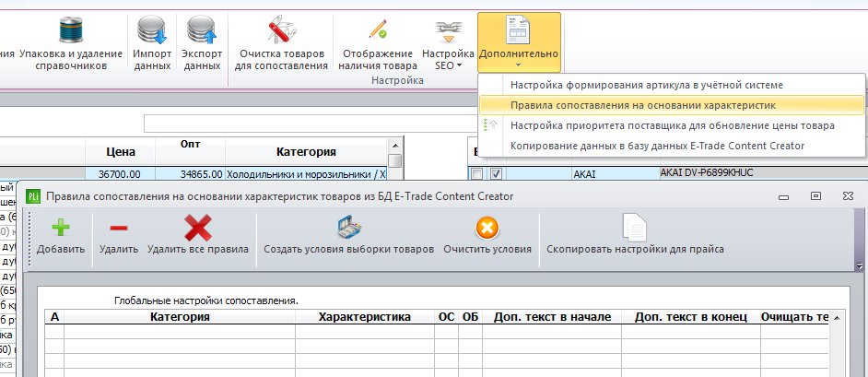Open Очистка товаров для сопоставления

point(281,44)
